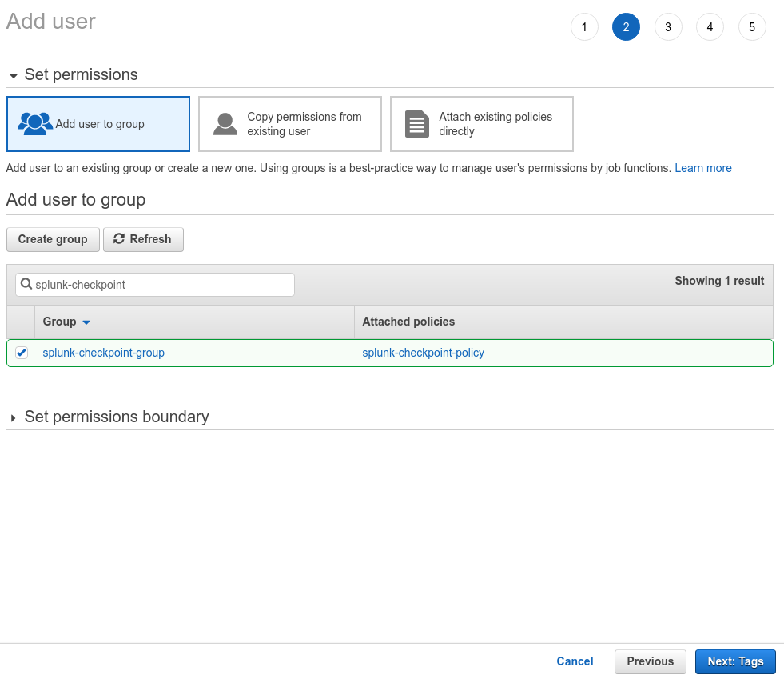The image size is (784, 679).
Task: Jump to wizard step 5
Action: coord(752,27)
